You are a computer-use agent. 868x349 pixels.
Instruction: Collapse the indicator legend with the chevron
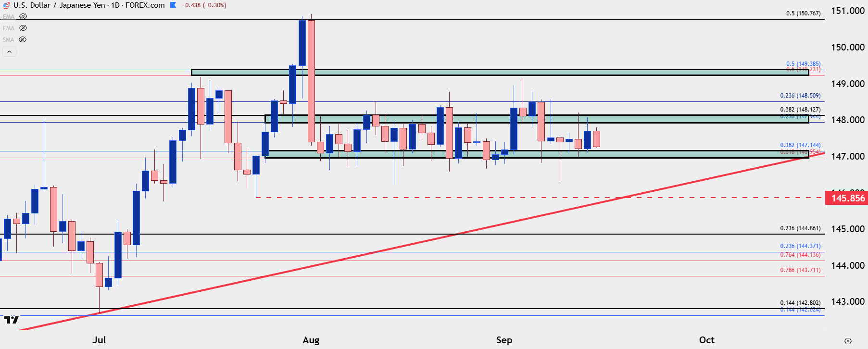click(9, 51)
